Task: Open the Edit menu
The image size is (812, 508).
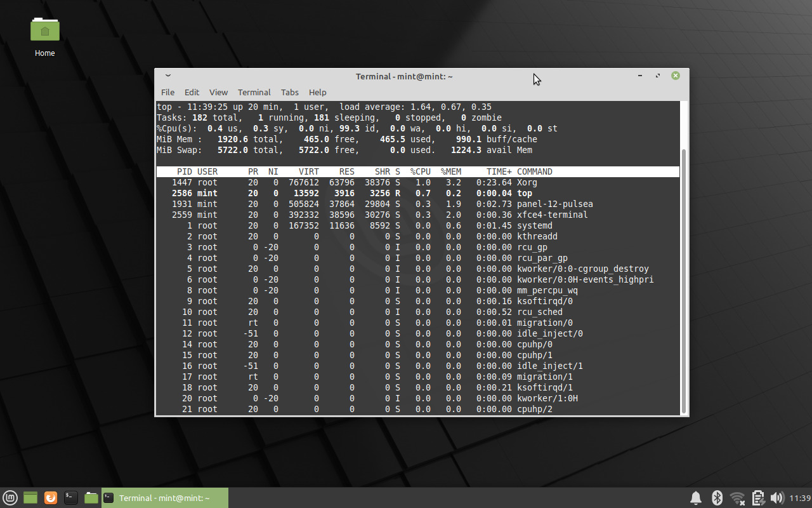Action: pyautogui.click(x=192, y=92)
